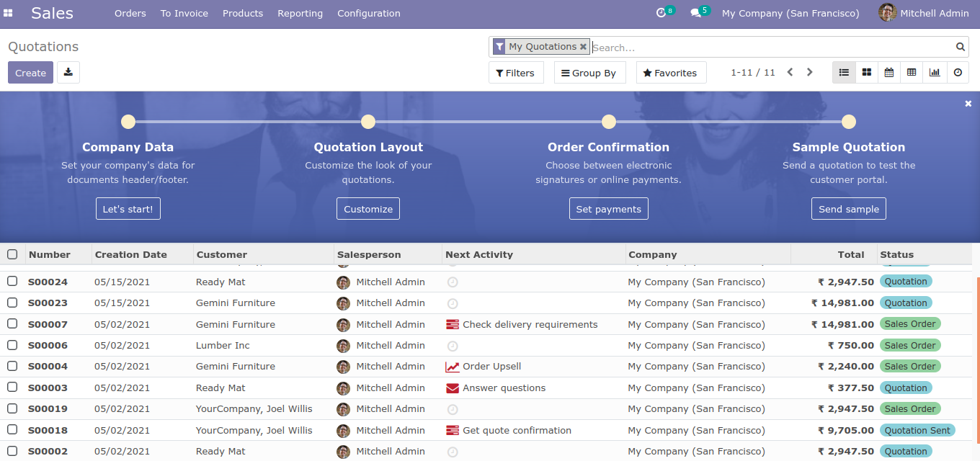Open the Group By dropdown
Image resolution: width=980 pixels, height=461 pixels.
[589, 73]
